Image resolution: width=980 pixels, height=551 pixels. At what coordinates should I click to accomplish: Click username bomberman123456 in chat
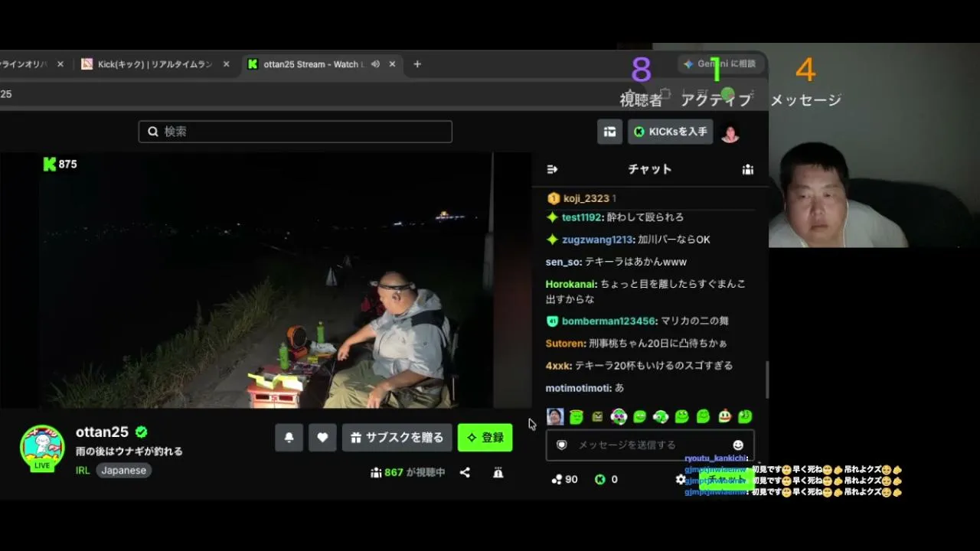(x=609, y=321)
